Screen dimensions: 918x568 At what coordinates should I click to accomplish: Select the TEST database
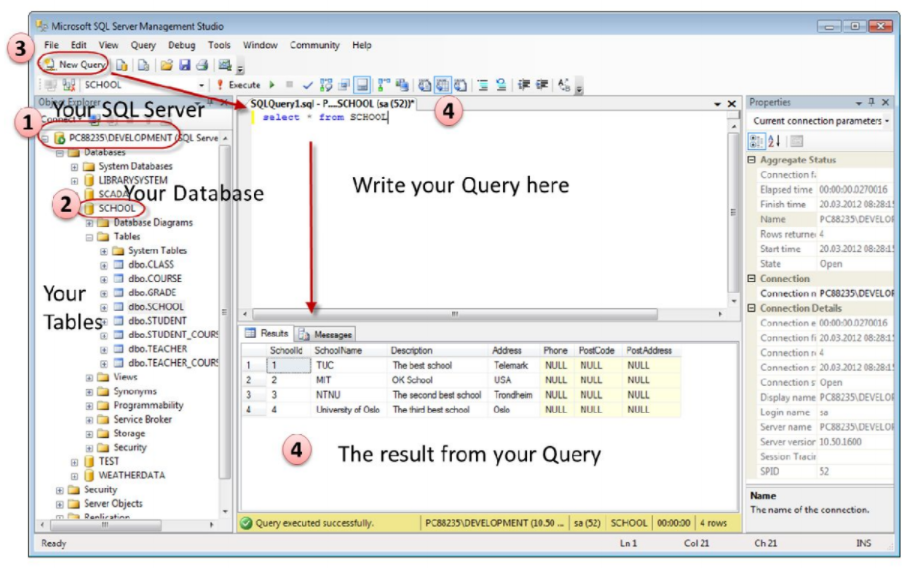[x=108, y=461]
